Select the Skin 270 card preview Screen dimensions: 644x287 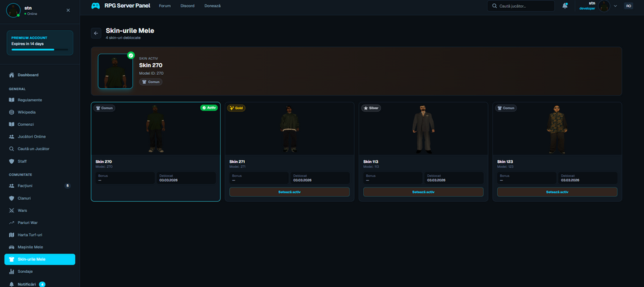tap(156, 129)
